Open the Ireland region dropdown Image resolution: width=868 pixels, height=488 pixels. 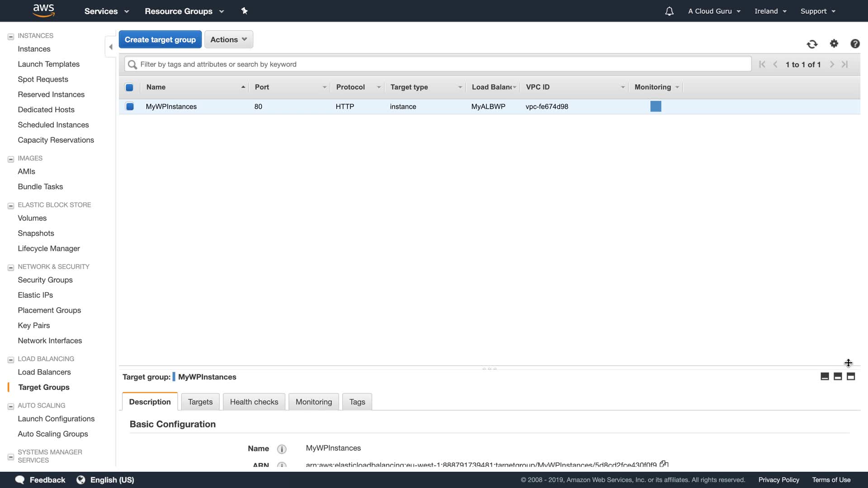coord(770,11)
